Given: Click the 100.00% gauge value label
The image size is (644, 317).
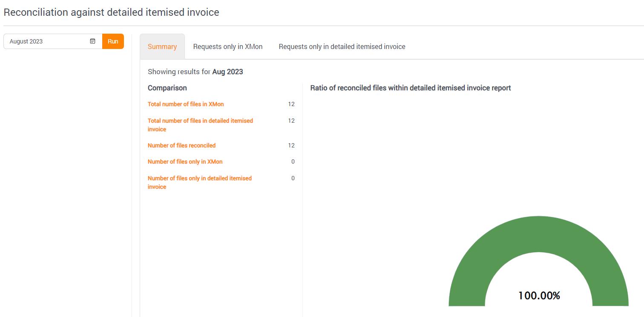Looking at the screenshot, I should 539,296.
